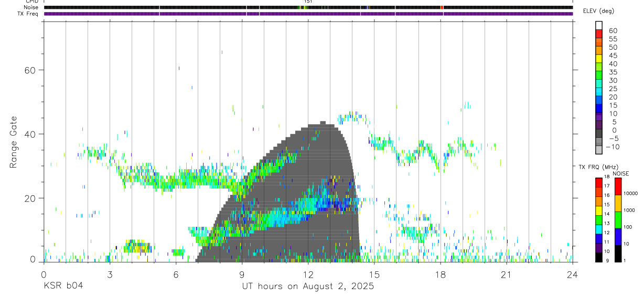Click the purple TX Freq strip
This screenshot has height=297, width=644.
308,14
